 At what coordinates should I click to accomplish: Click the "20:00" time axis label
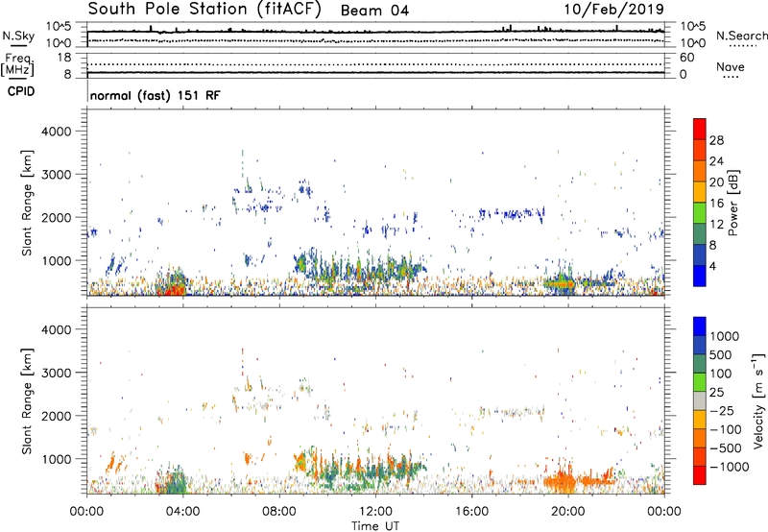coord(567,512)
